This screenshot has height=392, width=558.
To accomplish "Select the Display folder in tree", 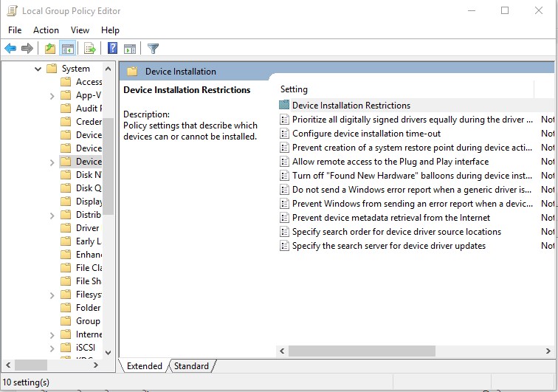I will tap(89, 202).
